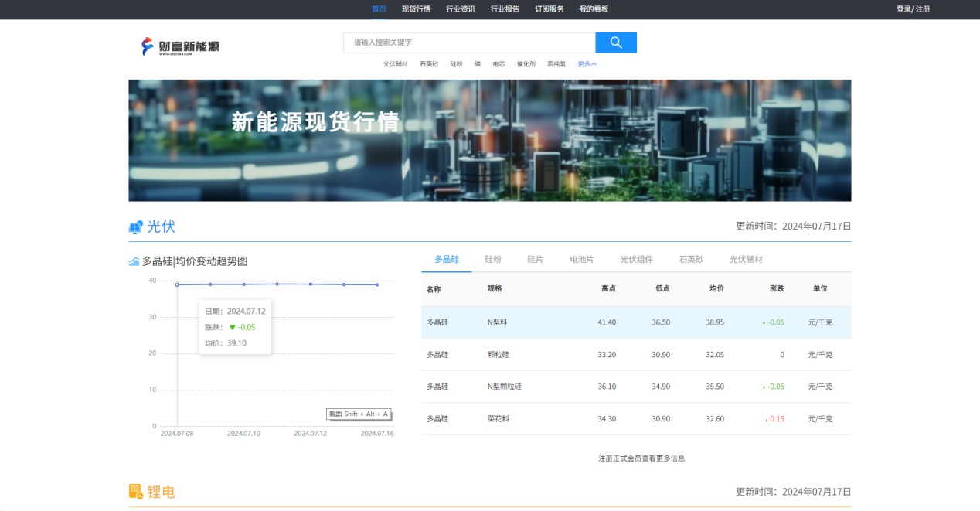Image resolution: width=980 pixels, height=511 pixels.
Task: Click the 2024.07.16 axis label on chart
Action: pos(377,434)
